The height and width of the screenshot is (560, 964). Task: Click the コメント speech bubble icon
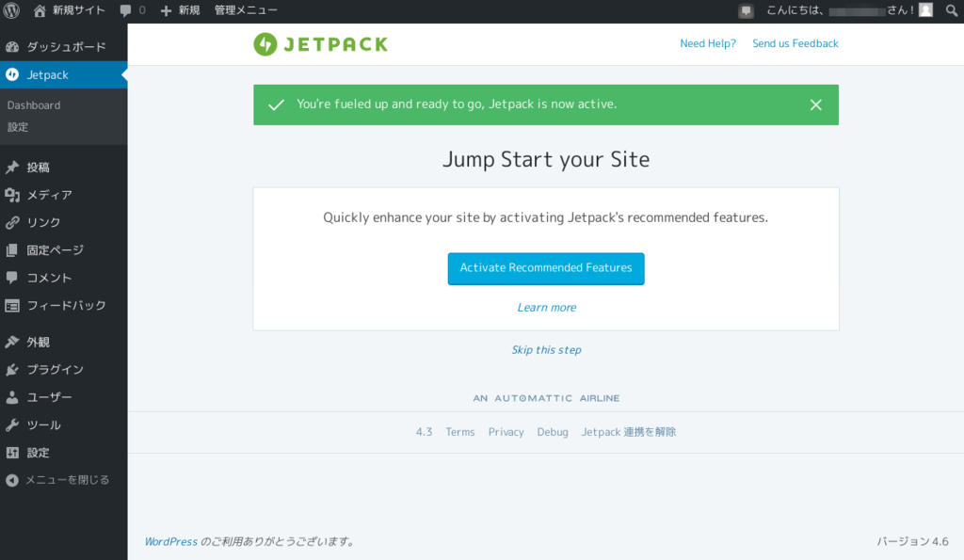pyautogui.click(x=12, y=278)
